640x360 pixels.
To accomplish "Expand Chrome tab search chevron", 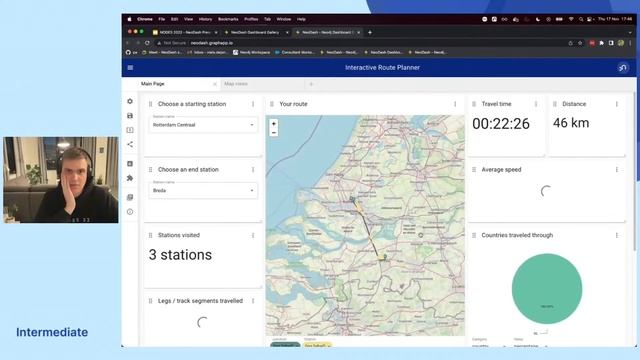I will coord(630,32).
